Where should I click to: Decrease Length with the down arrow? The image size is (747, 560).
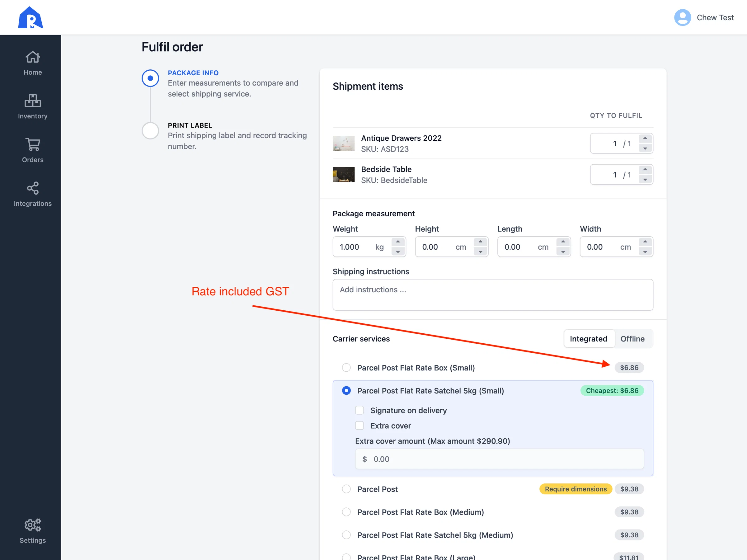(x=563, y=252)
